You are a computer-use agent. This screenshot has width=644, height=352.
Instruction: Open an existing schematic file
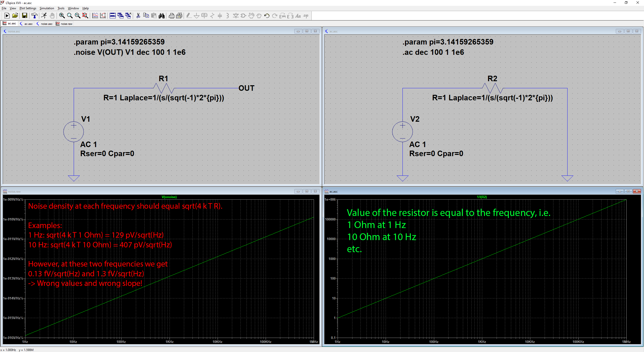[x=15, y=16]
